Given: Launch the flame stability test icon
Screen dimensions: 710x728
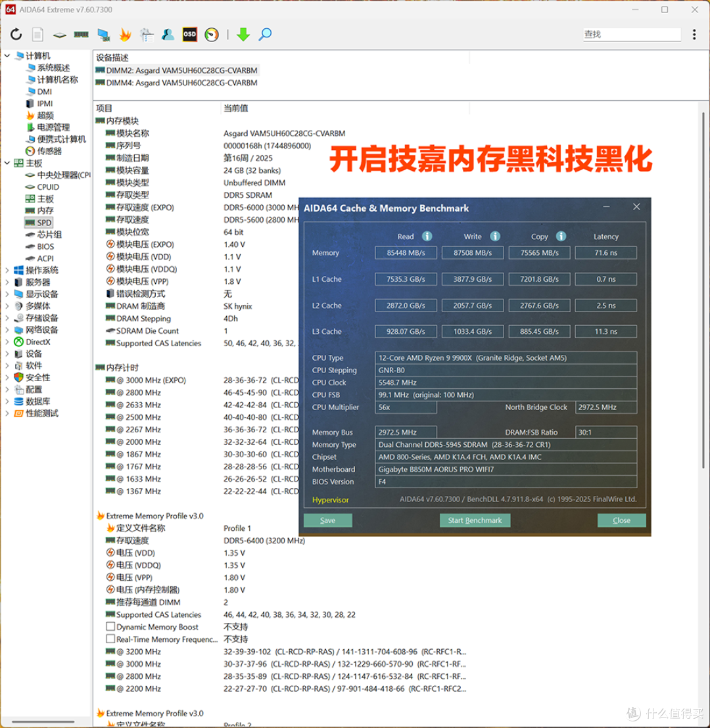Looking at the screenshot, I should [125, 34].
